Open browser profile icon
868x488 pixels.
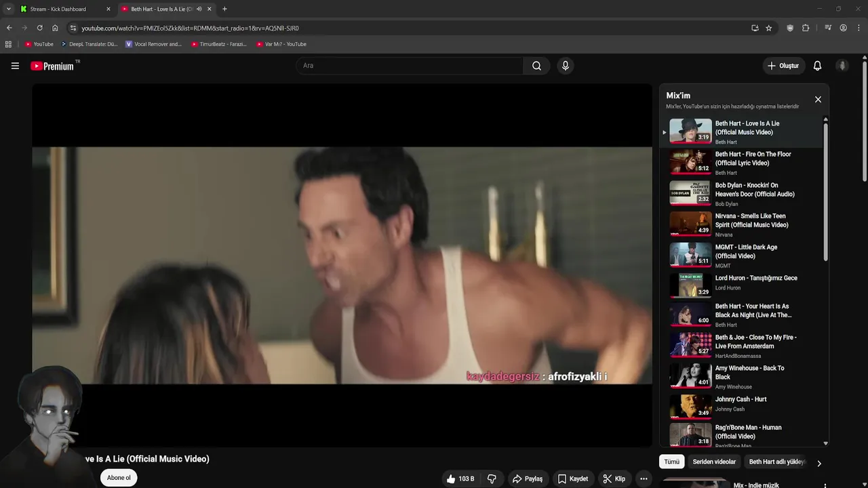click(x=843, y=28)
